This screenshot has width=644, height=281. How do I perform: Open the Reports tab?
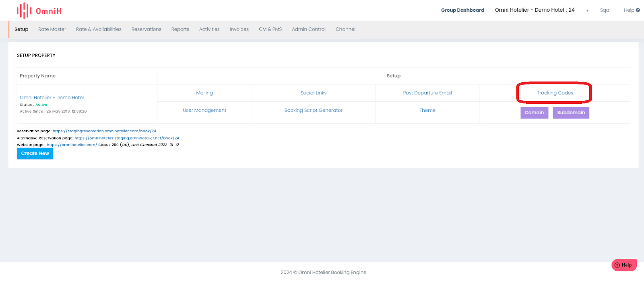click(180, 29)
